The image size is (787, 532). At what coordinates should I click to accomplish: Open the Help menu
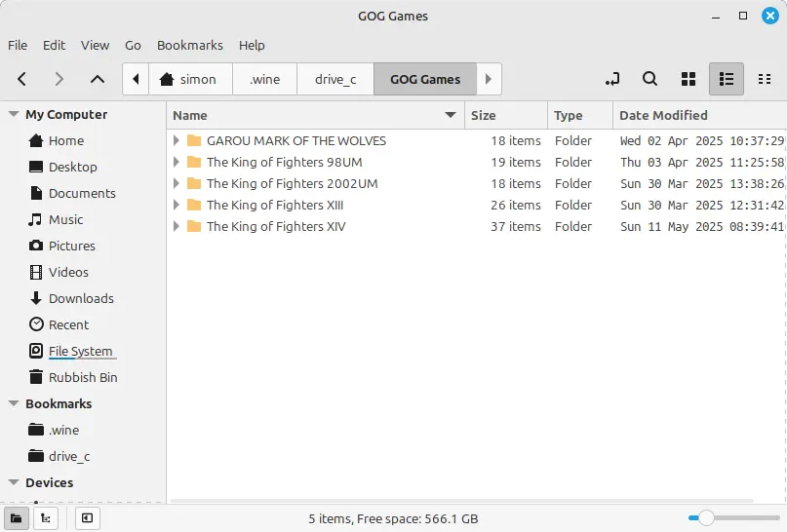coord(252,45)
